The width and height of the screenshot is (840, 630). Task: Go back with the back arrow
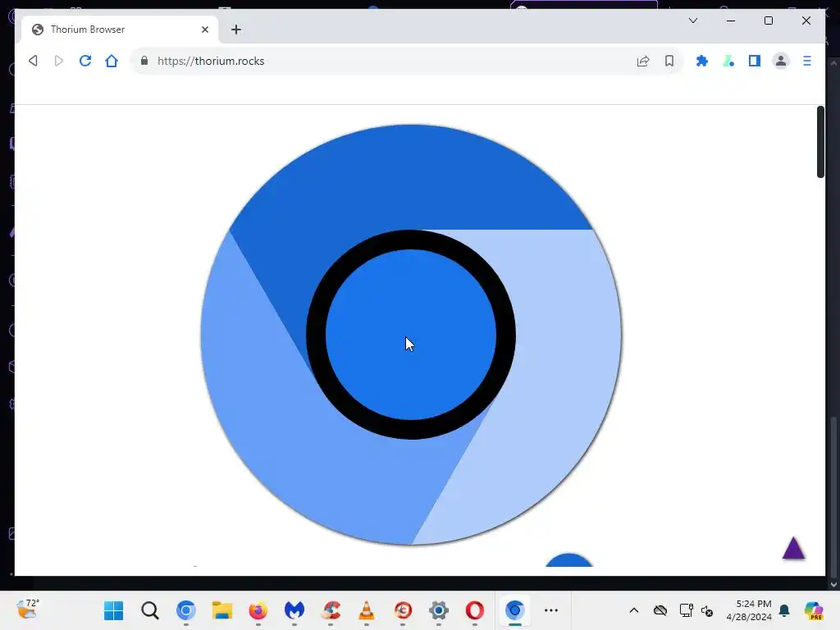point(33,61)
